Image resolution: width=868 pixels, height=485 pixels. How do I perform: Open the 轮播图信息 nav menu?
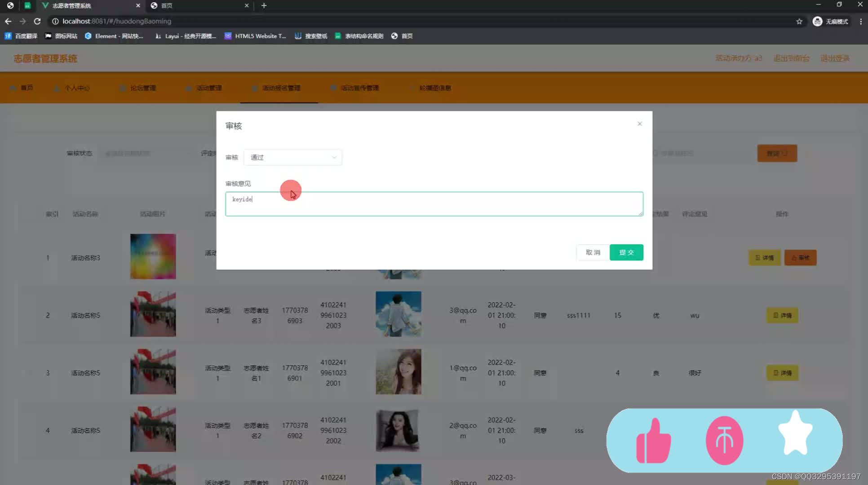[430, 88]
